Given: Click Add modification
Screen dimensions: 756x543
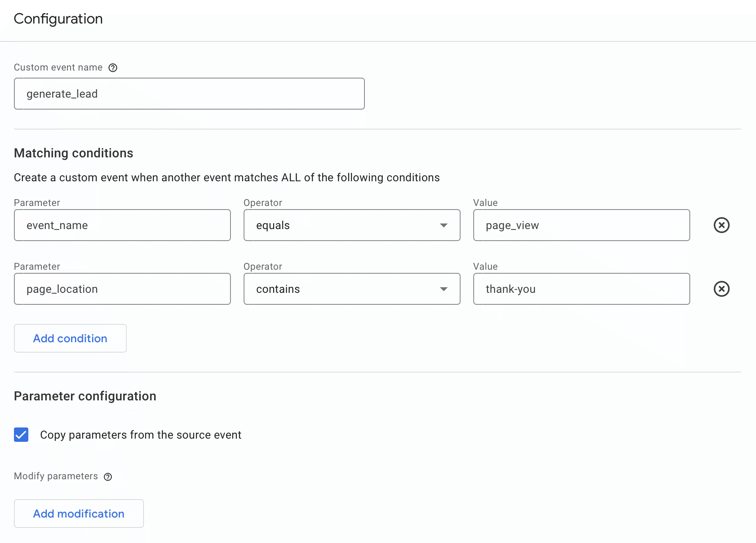Looking at the screenshot, I should pyautogui.click(x=79, y=514).
